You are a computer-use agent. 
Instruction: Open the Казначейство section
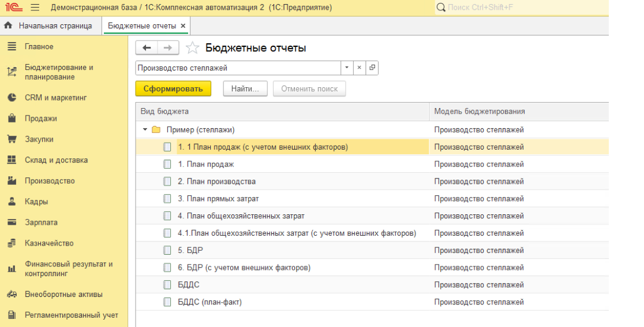click(x=49, y=243)
